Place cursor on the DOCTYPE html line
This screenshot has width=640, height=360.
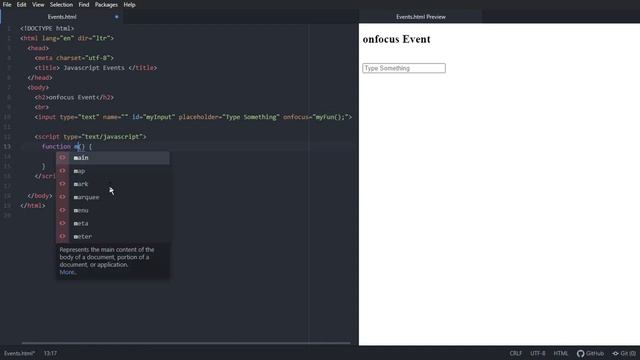(47, 28)
